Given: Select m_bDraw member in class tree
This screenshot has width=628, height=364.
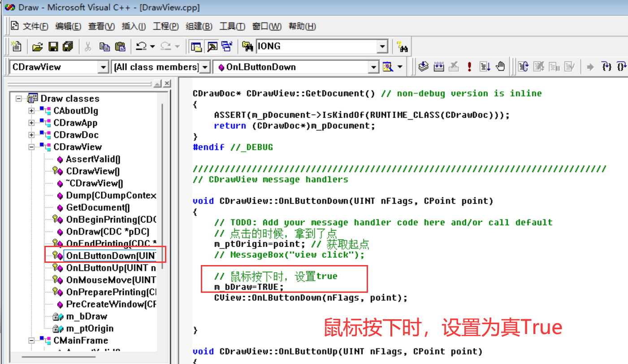Looking at the screenshot, I should click(x=87, y=316).
